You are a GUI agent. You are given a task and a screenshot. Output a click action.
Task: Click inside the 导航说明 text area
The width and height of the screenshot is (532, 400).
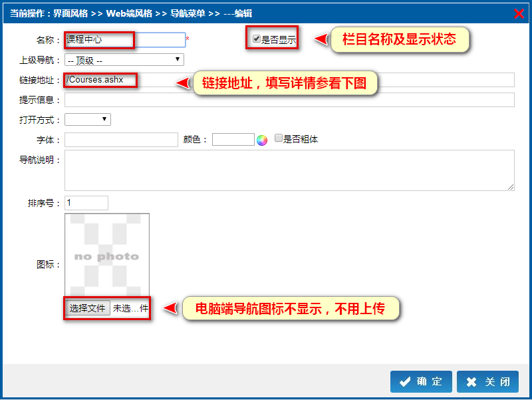pyautogui.click(x=289, y=170)
